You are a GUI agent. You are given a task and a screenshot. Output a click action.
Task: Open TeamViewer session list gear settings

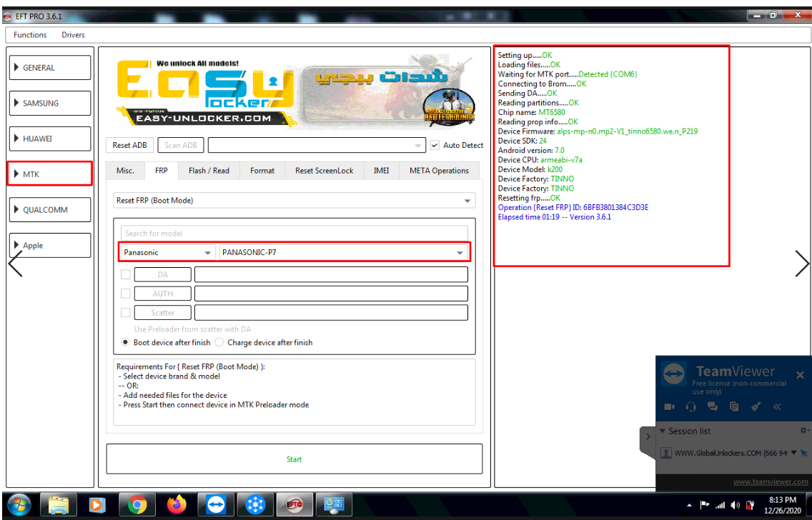(803, 431)
